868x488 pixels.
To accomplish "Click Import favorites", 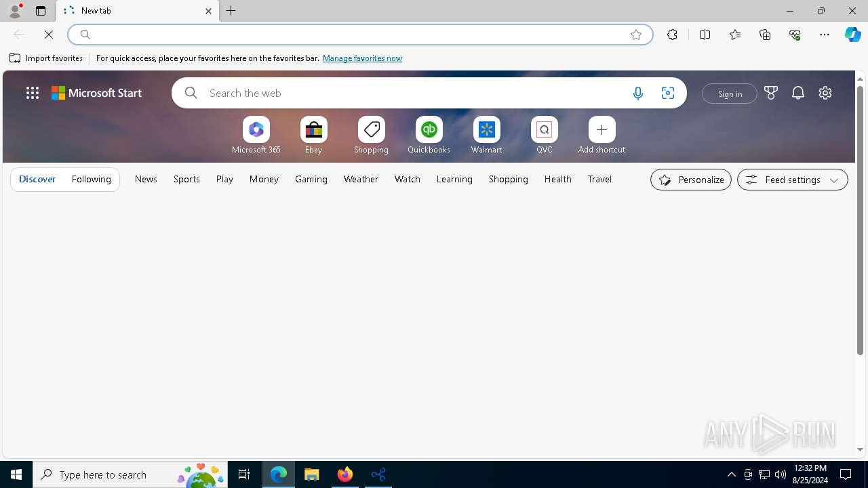I will [46, 58].
